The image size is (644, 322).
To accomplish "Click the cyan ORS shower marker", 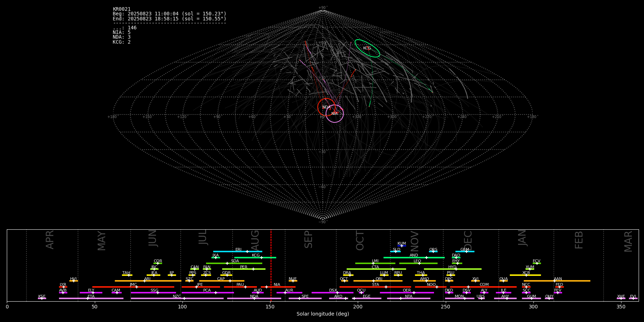I will click(x=433, y=252).
